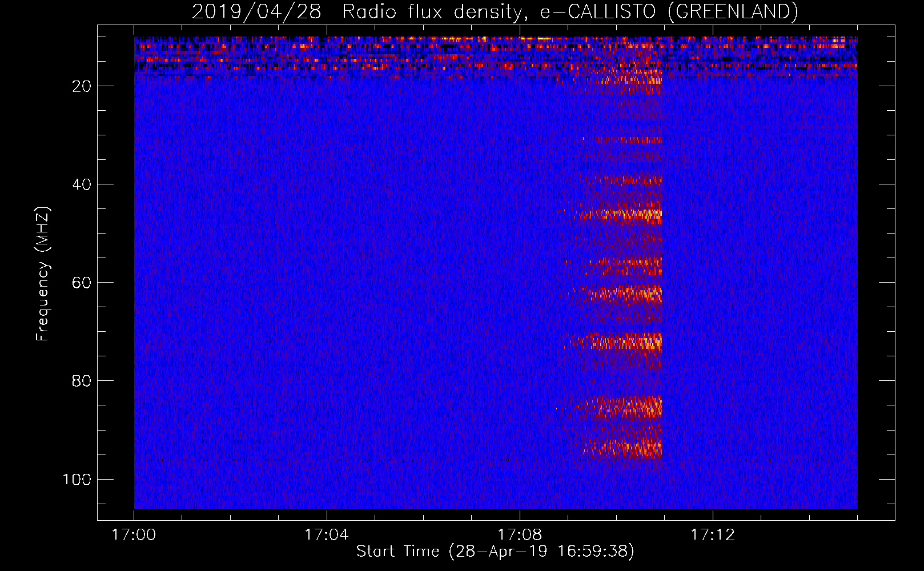Click the 20 MHz frequency tick label
This screenshot has height=571, width=924.
[x=82, y=86]
